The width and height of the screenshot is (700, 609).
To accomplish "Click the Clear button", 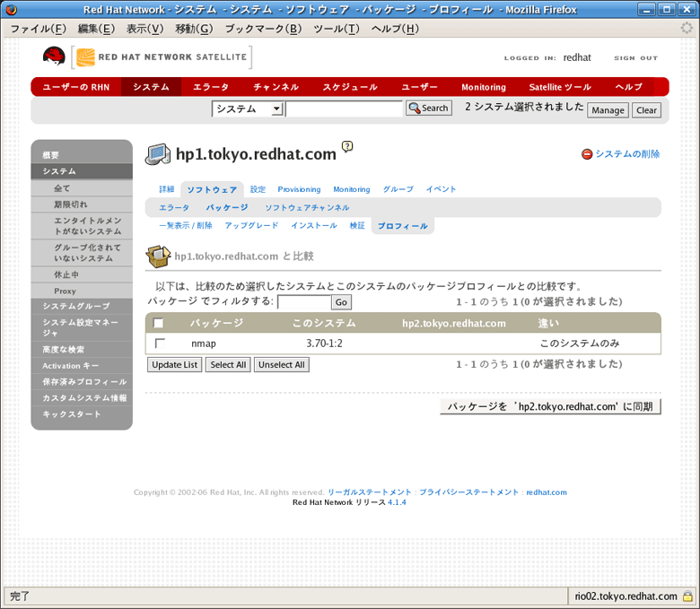I will click(646, 110).
